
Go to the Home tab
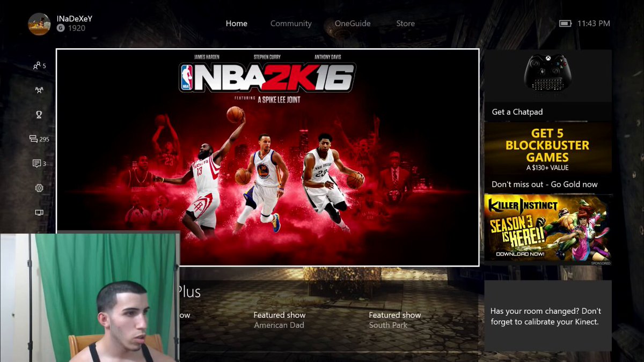tap(237, 24)
